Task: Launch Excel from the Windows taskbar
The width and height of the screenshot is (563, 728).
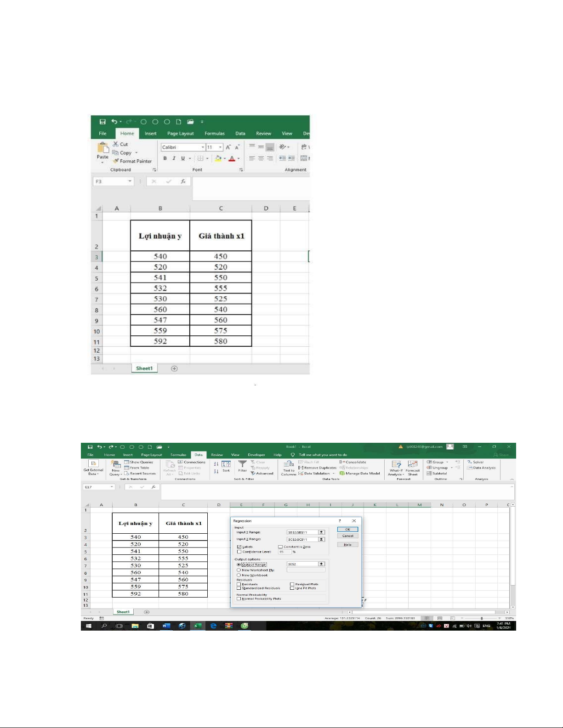Action: pos(197,626)
